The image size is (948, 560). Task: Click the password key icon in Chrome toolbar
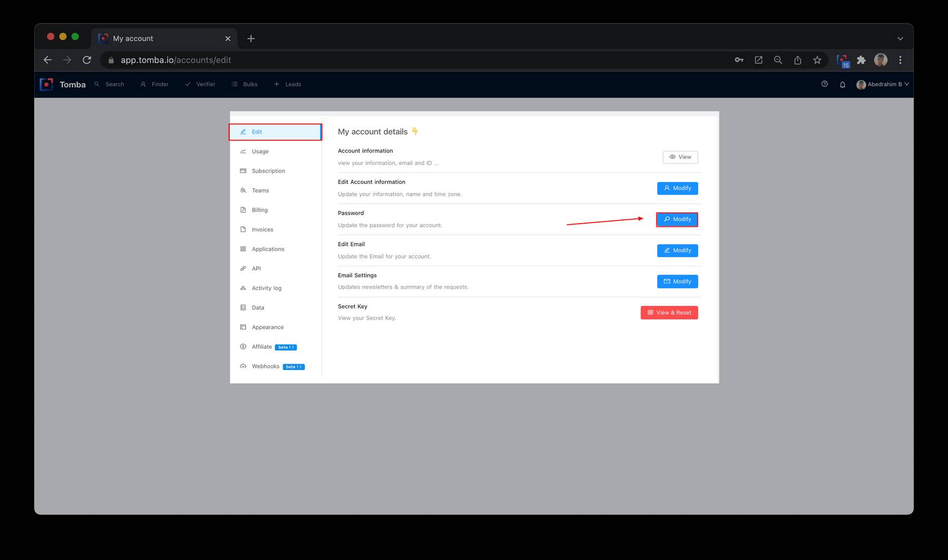(x=739, y=60)
